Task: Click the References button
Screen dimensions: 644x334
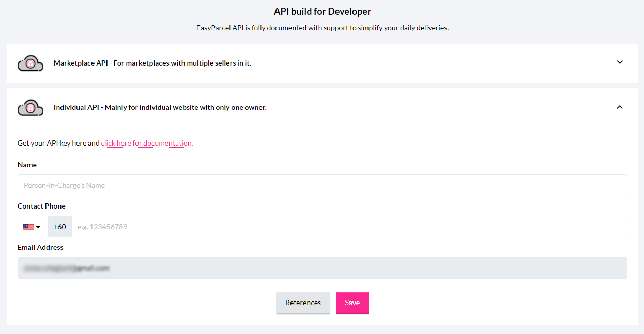Action: pyautogui.click(x=303, y=303)
